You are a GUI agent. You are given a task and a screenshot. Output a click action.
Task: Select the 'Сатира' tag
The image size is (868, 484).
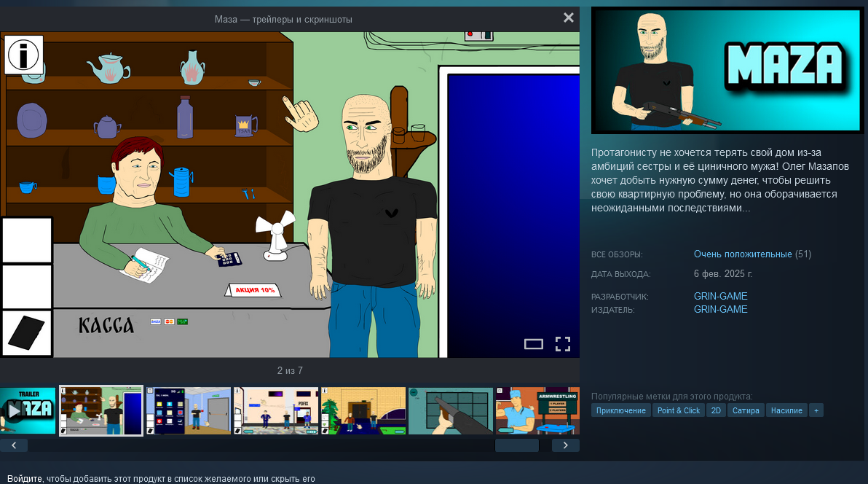pos(746,410)
